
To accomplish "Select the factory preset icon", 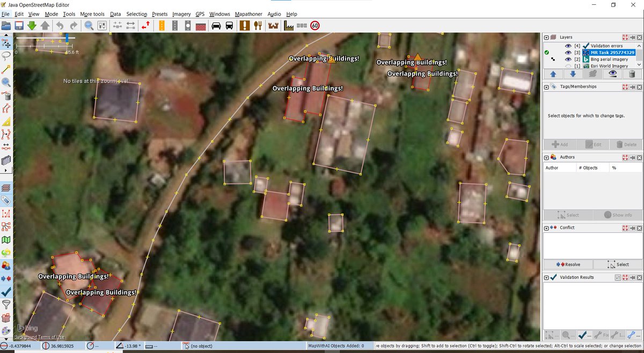I will [x=288, y=25].
